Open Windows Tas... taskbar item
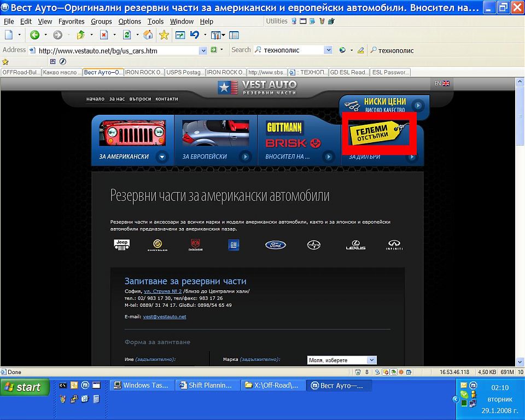This screenshot has height=420, width=525. click(x=142, y=386)
